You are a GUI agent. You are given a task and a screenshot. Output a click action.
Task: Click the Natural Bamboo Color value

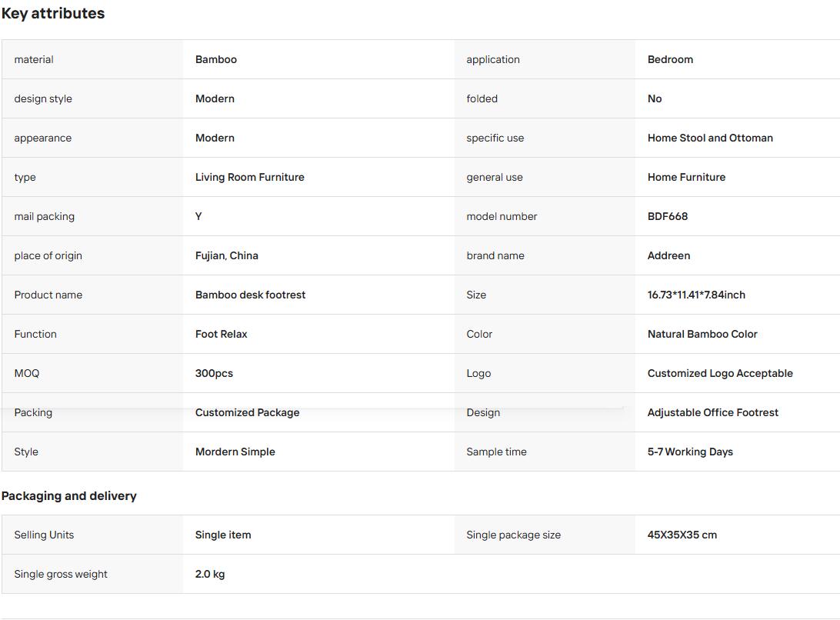point(702,334)
